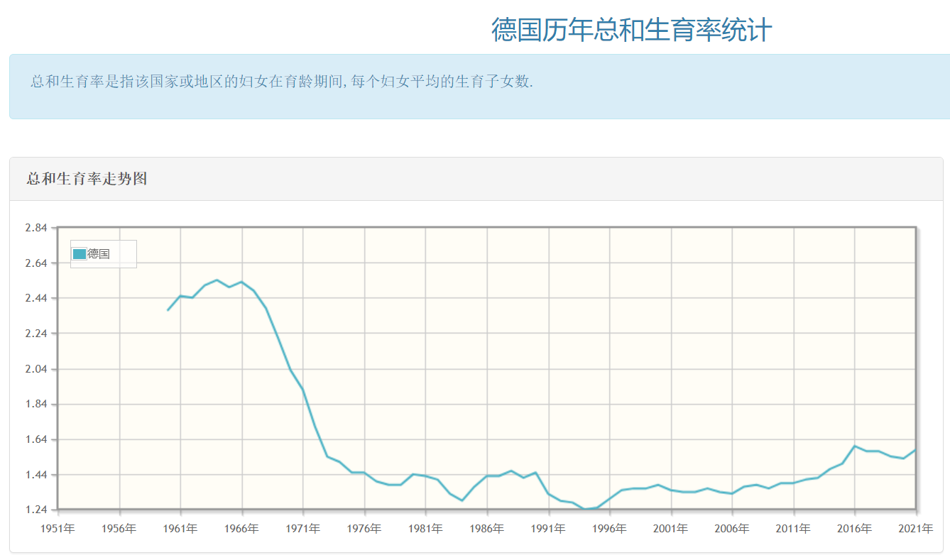
Task: Click the 1991年 x-axis label
Action: point(549,529)
